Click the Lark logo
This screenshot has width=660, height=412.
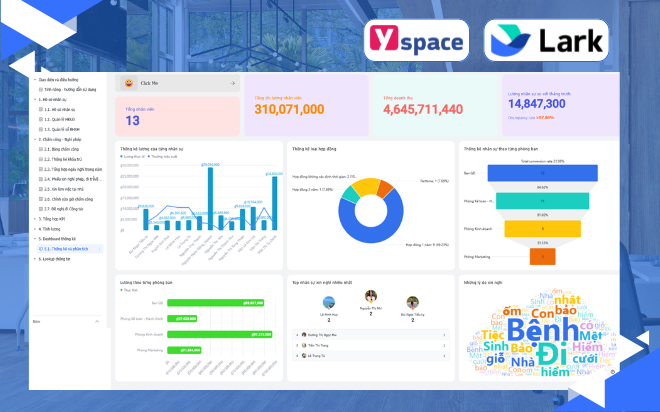(x=546, y=40)
